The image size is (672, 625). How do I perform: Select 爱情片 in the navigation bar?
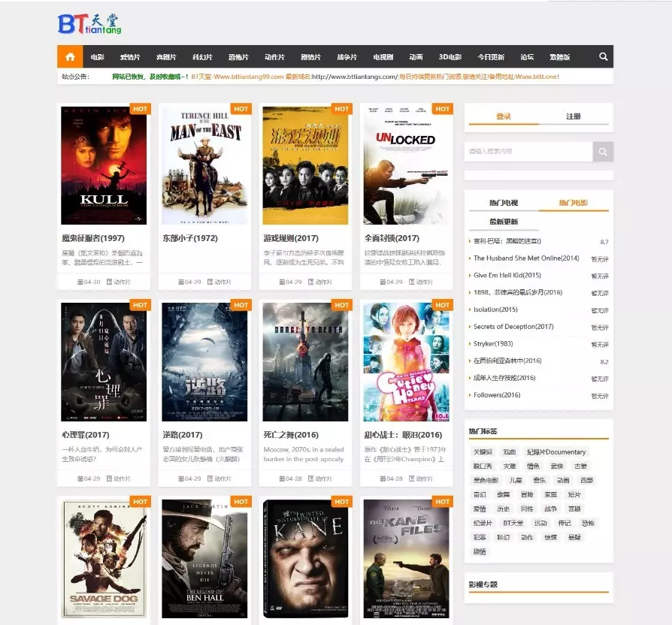[130, 57]
